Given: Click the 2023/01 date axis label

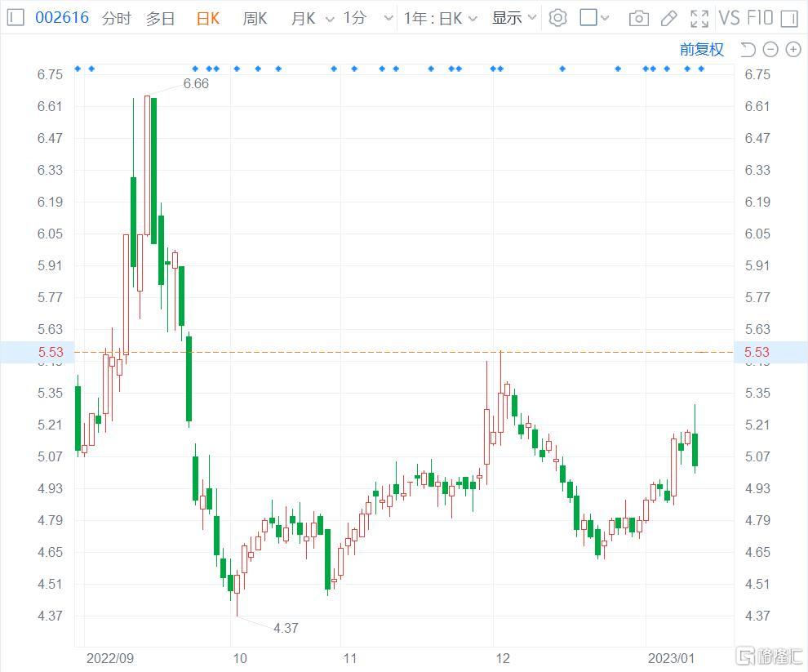Looking at the screenshot, I should [x=671, y=659].
